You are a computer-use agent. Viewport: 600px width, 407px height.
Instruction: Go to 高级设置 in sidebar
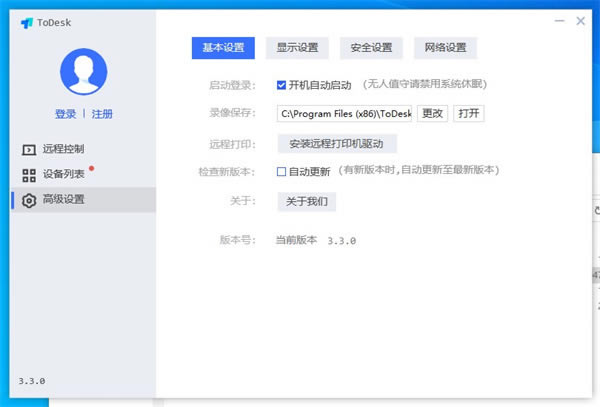[x=83, y=200]
